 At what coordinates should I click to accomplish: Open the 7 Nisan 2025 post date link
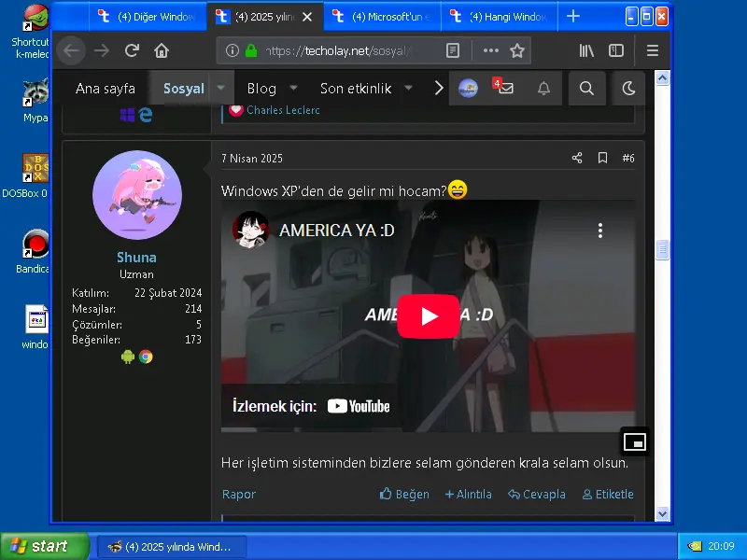(252, 158)
